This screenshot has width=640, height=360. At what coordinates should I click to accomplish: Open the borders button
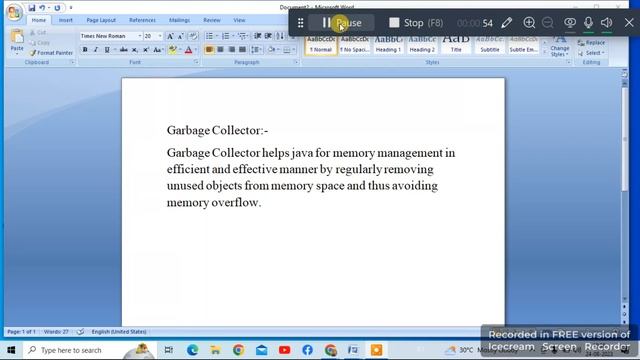coord(287,50)
